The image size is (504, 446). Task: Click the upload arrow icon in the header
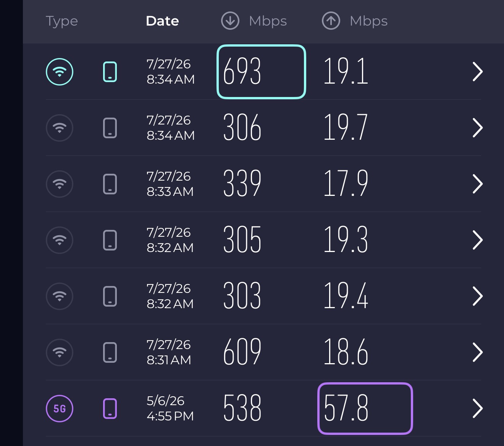click(331, 21)
